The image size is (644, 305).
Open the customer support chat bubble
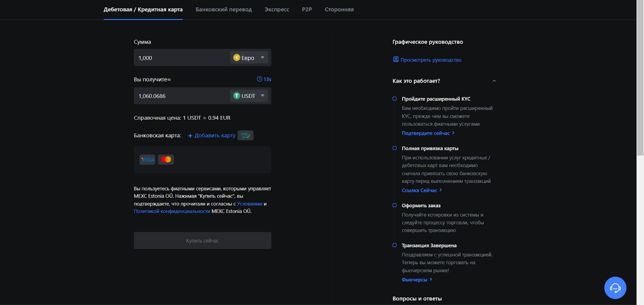pyautogui.click(x=615, y=288)
